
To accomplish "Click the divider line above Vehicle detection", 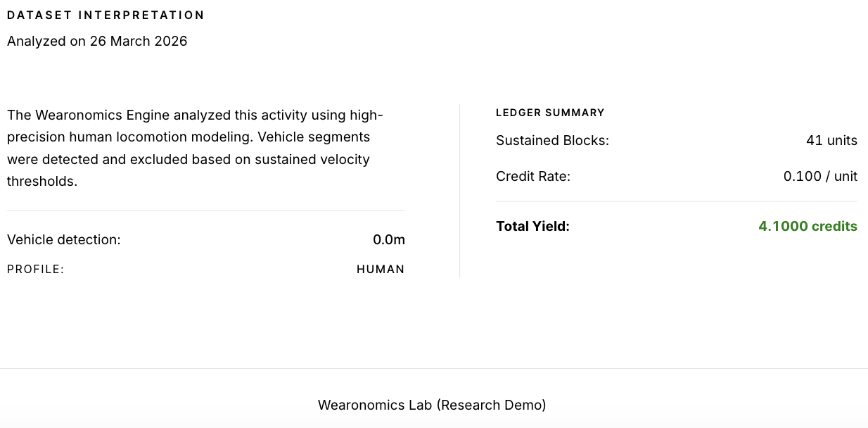I will pos(206,210).
